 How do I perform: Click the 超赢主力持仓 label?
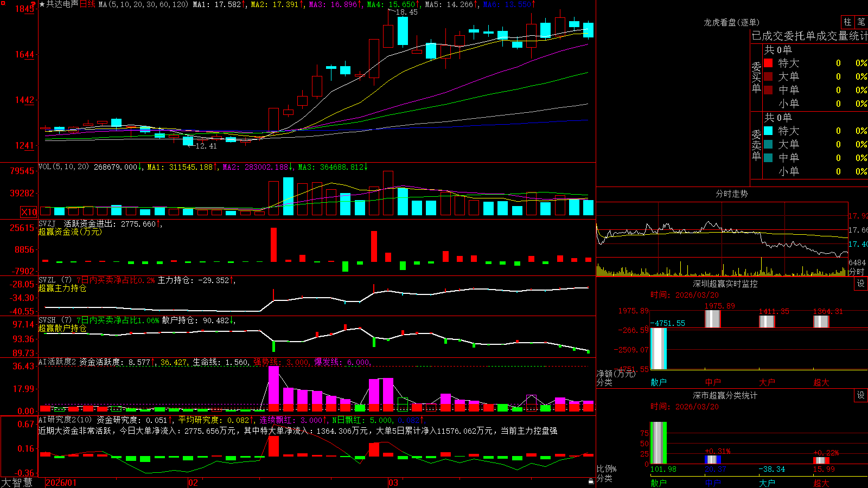pyautogui.click(x=62, y=288)
